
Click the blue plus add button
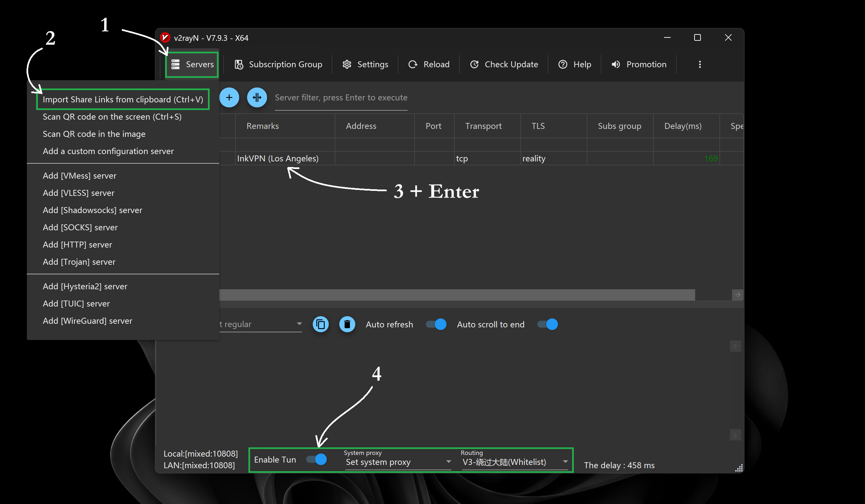click(229, 98)
